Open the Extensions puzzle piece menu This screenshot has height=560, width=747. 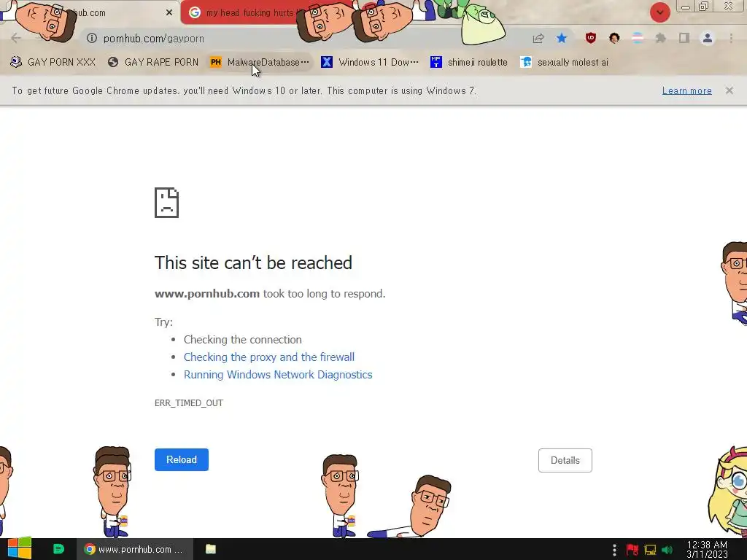click(x=661, y=38)
